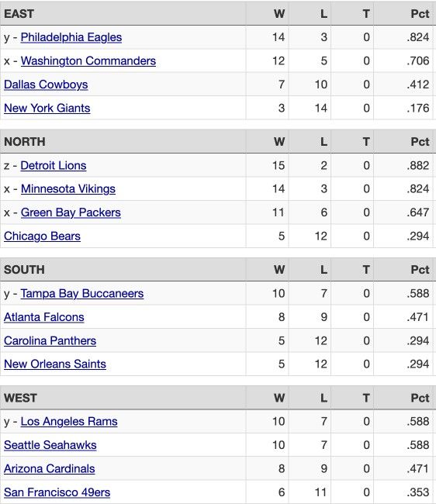
Task: Click the Seattle Seahawks link
Action: (50, 445)
